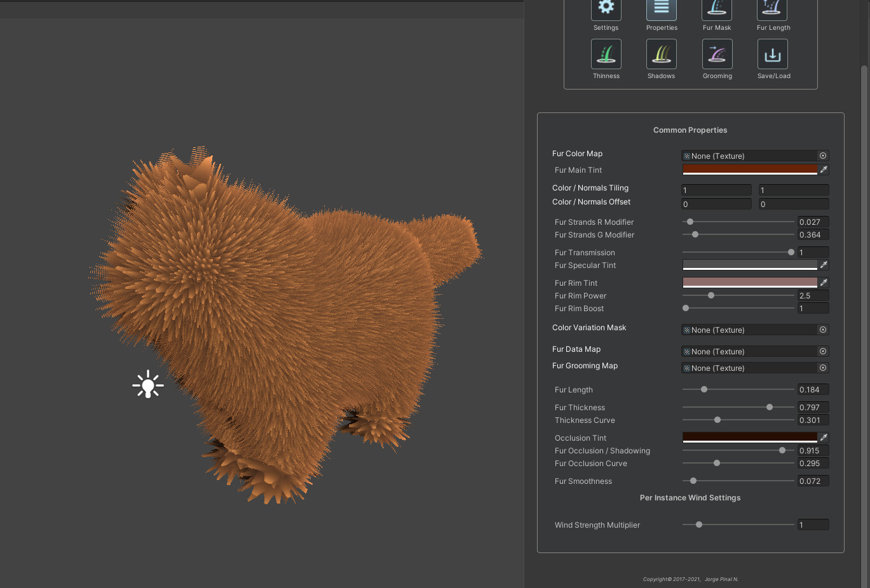Open the Properties panel

[662, 10]
